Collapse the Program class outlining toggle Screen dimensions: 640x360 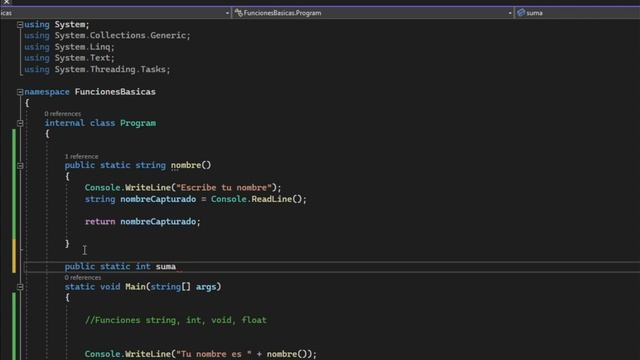pyautogui.click(x=20, y=123)
